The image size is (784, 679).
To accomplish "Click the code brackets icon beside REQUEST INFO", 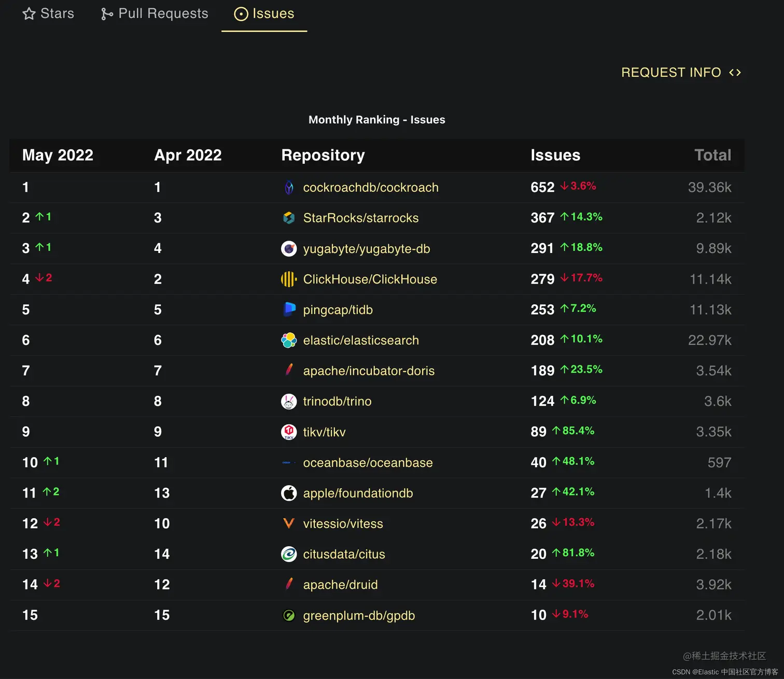I will [x=735, y=73].
